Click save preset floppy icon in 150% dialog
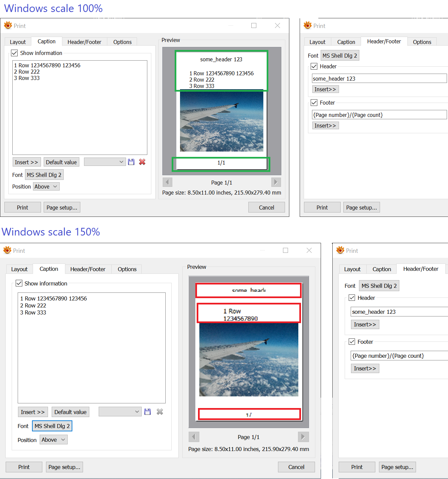 148,412
